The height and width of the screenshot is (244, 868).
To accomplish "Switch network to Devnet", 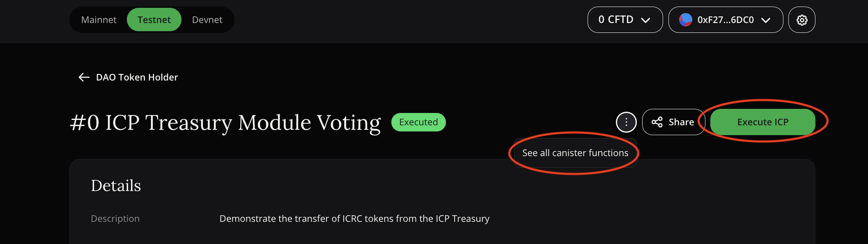I will coord(207,20).
